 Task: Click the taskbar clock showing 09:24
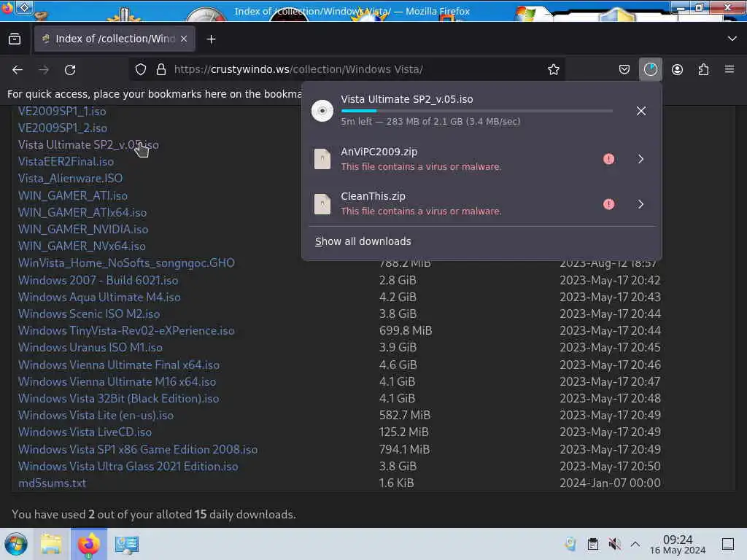678,544
